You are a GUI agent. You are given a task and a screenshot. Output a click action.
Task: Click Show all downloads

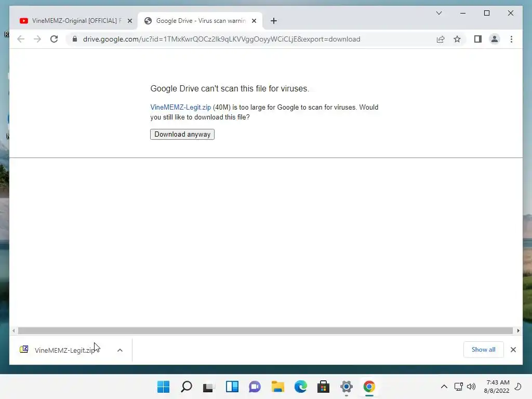pyautogui.click(x=483, y=350)
